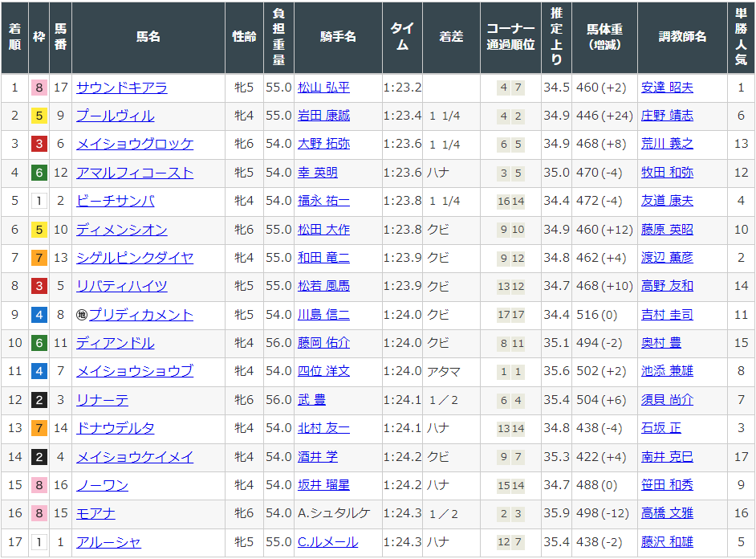Open jockey link 松田 大作
This screenshot has width=756, height=559.
(x=323, y=230)
